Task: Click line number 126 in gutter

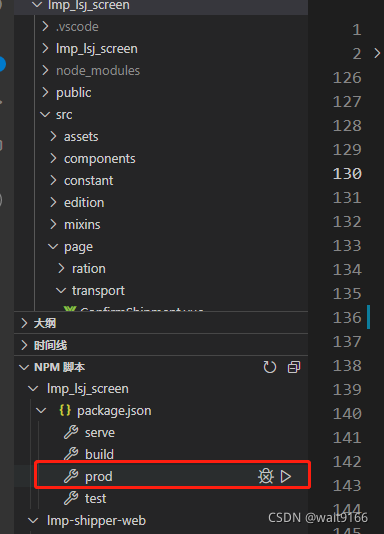Action: pyautogui.click(x=347, y=78)
